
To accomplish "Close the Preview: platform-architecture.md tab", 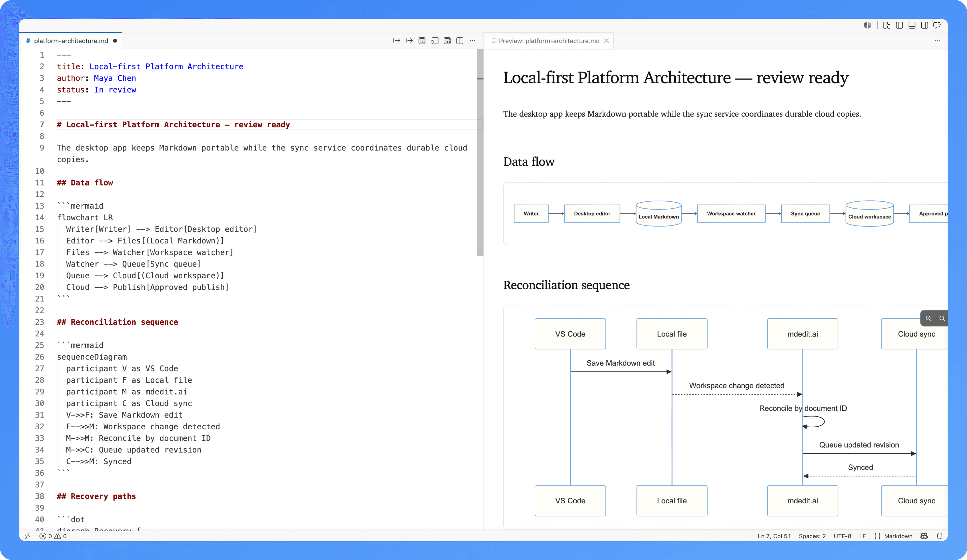I will point(607,41).
